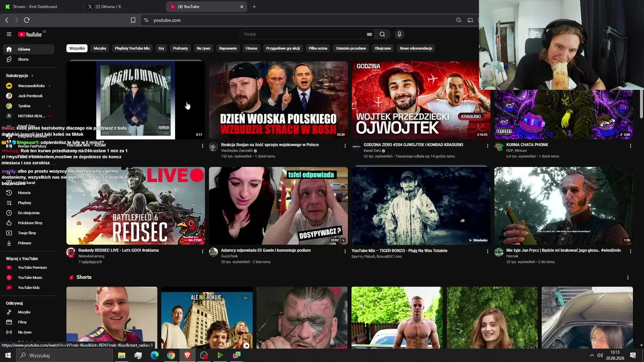Go to Główna in the sidebar
644x362 pixels.
point(29,49)
